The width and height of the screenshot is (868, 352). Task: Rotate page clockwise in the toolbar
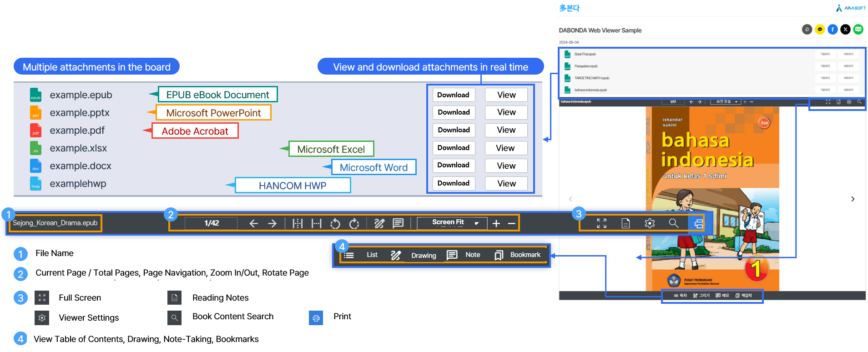(x=354, y=223)
